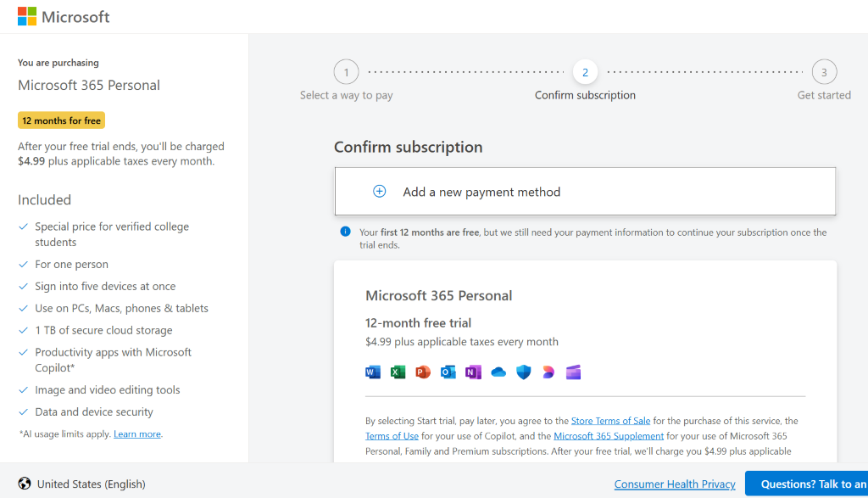This screenshot has width=868, height=498.
Task: Click the plus icon to add payment
Action: coord(380,192)
